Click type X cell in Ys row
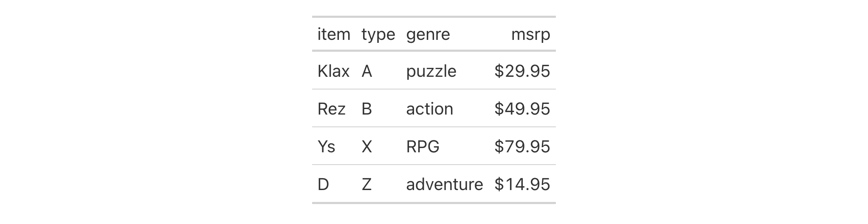The height and width of the screenshot is (224, 868). (378, 146)
